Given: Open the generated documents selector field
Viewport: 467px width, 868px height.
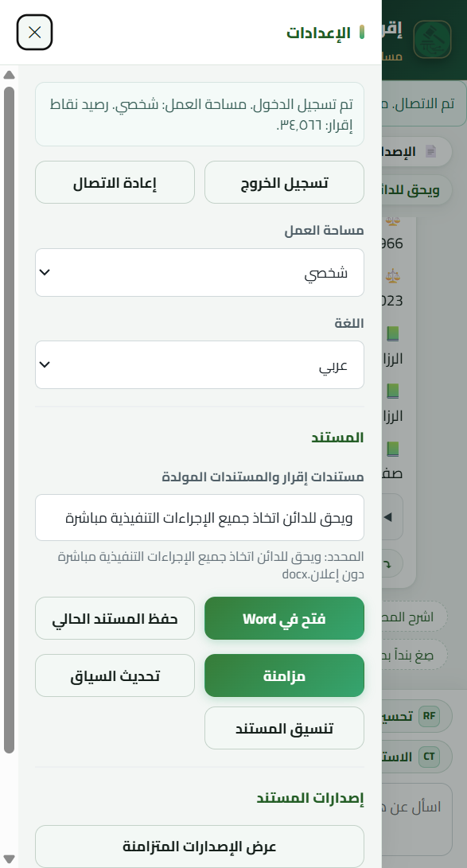Looking at the screenshot, I should pyautogui.click(x=199, y=518).
